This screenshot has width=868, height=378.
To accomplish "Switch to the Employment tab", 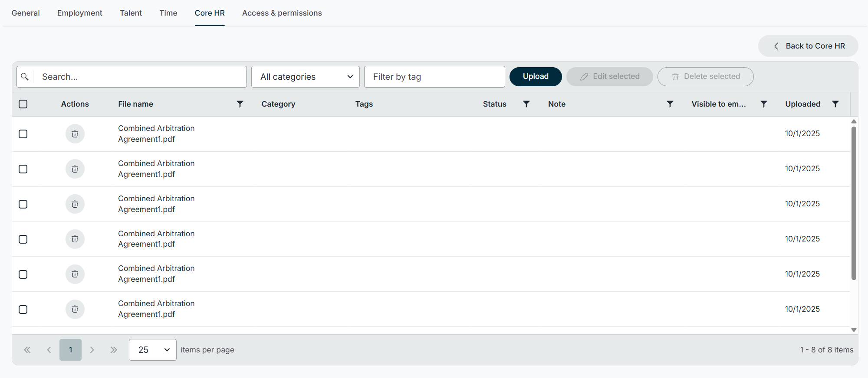I will click(x=80, y=13).
